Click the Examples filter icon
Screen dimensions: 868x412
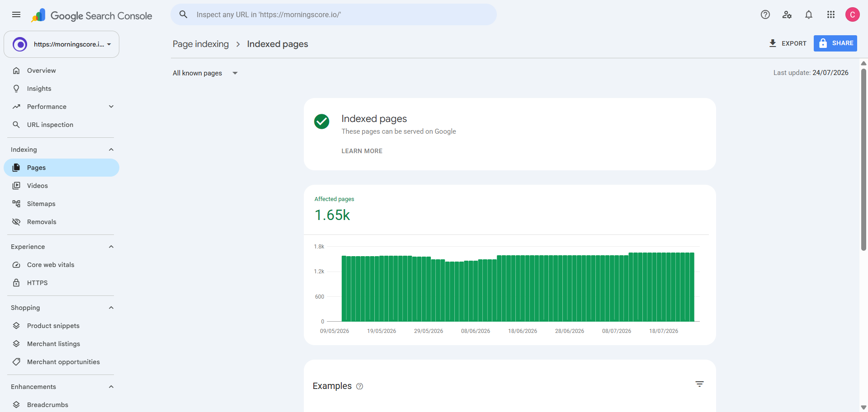(x=699, y=384)
